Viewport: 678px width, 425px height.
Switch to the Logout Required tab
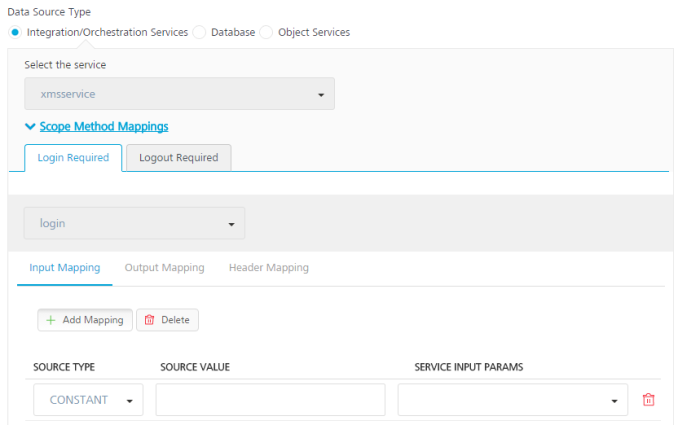click(179, 158)
